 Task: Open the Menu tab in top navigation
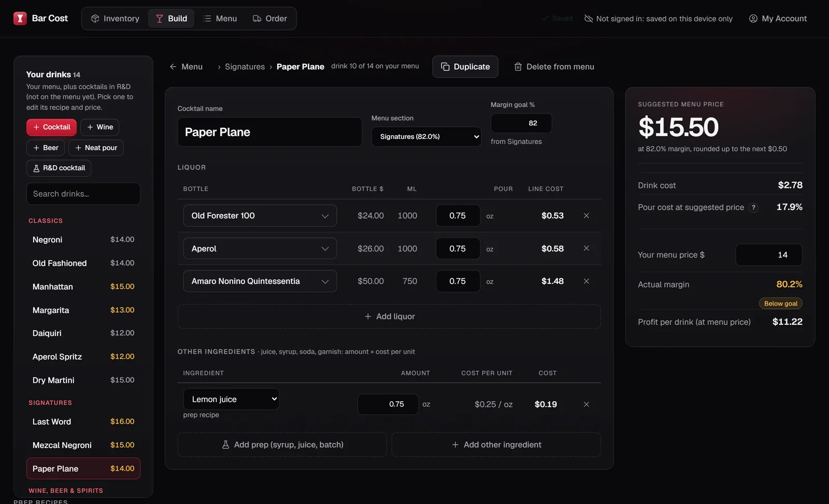(x=220, y=19)
